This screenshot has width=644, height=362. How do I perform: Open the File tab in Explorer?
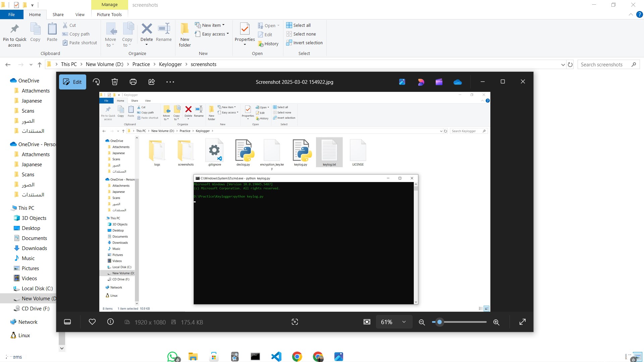11,14
